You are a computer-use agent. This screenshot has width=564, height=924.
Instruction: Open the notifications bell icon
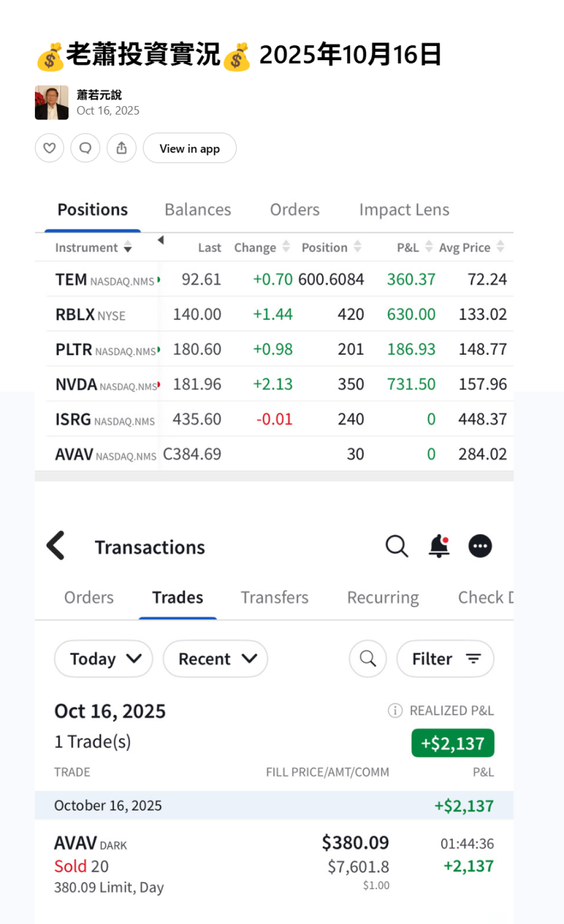(439, 546)
